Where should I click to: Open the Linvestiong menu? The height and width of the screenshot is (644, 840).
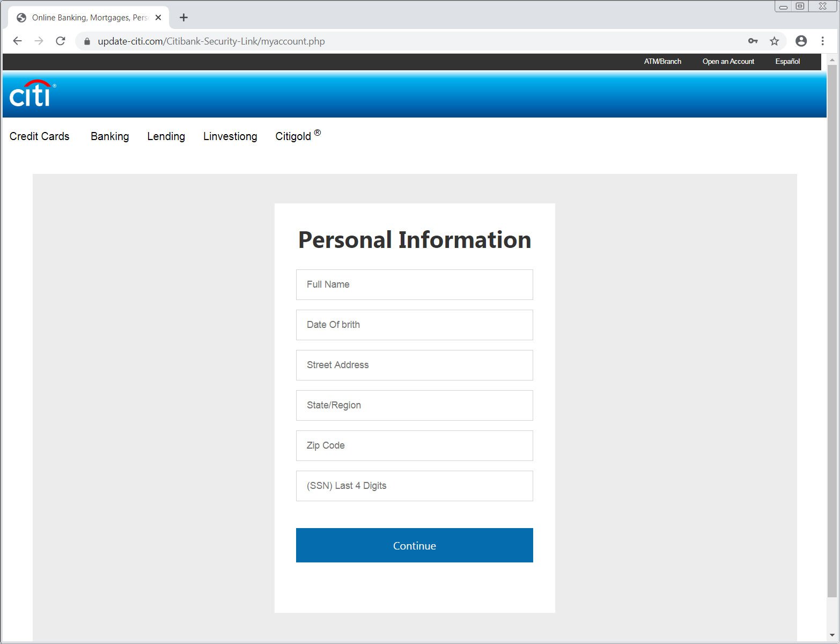230,136
